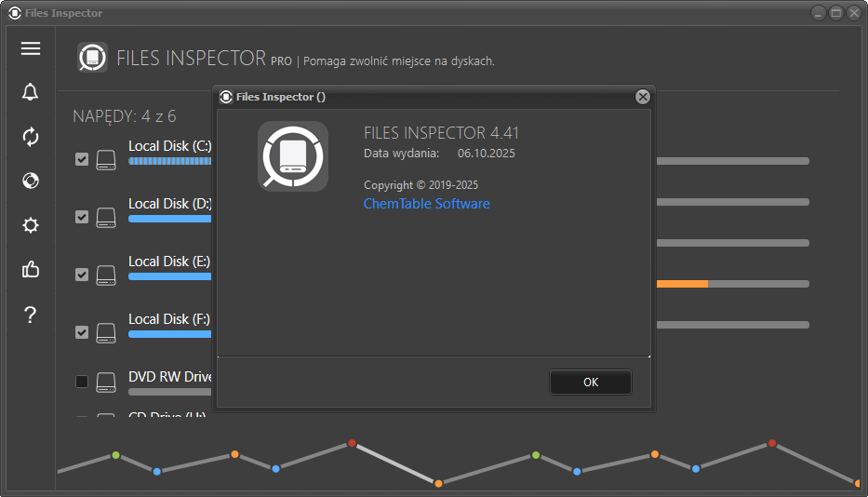The height and width of the screenshot is (497, 868).
Task: Click Local Disk (D:) usage bar
Action: point(170,219)
